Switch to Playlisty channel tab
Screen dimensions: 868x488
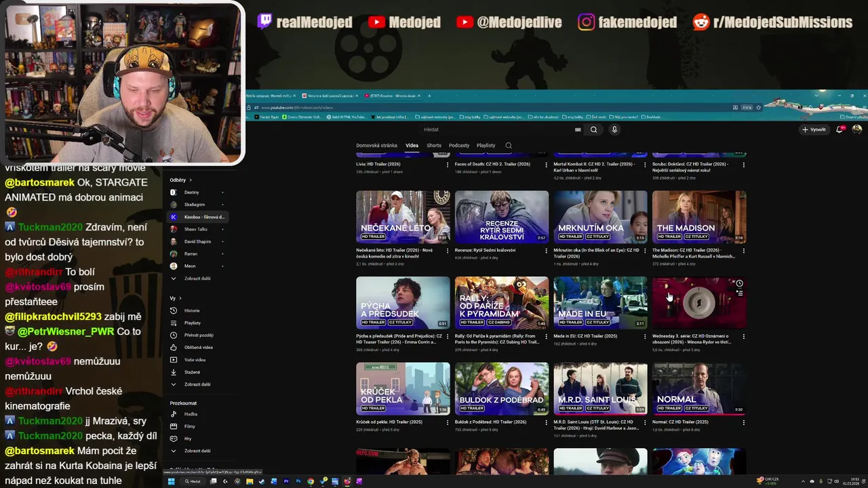(486, 145)
